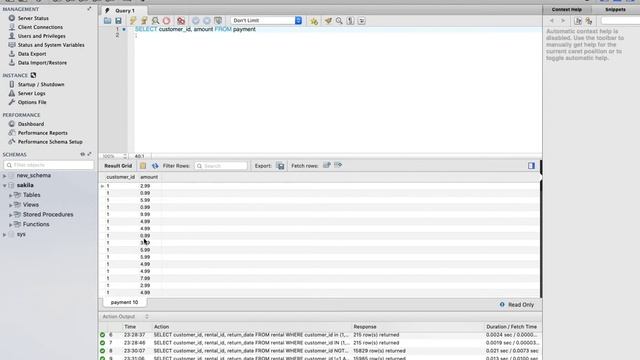Collapse the sakila schema
The image size is (640, 360).
pyautogui.click(x=4, y=186)
